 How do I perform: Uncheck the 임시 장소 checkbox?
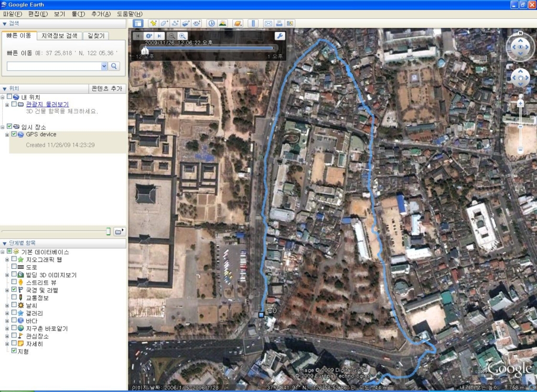pyautogui.click(x=9, y=126)
